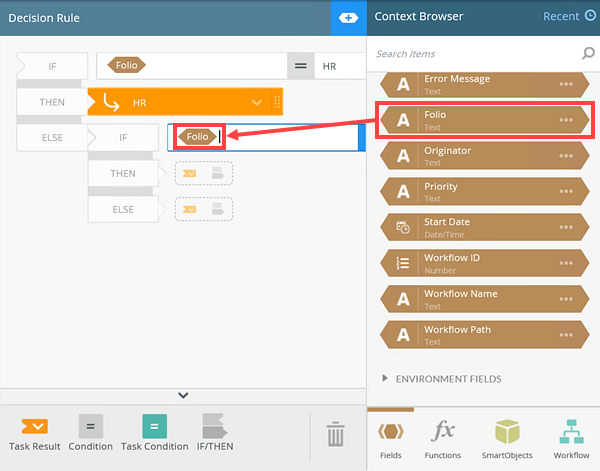
Task: Select the Priority text field
Action: coord(484,191)
